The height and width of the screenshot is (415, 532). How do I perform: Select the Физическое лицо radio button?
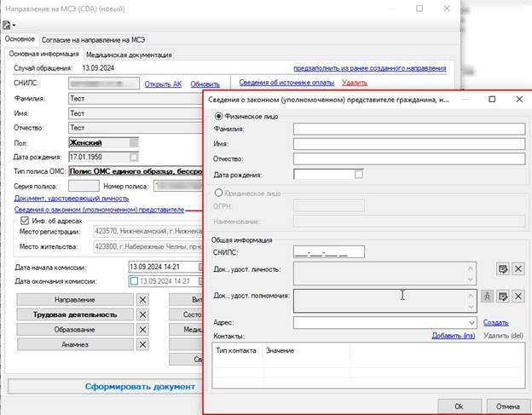tap(218, 116)
